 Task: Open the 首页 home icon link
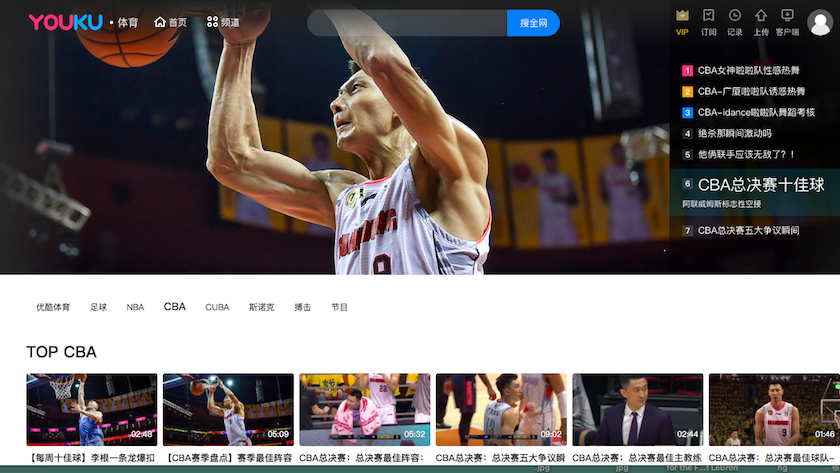click(x=170, y=22)
